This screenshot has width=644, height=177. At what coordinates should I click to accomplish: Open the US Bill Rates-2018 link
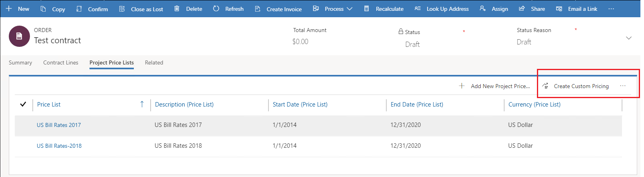pos(59,146)
